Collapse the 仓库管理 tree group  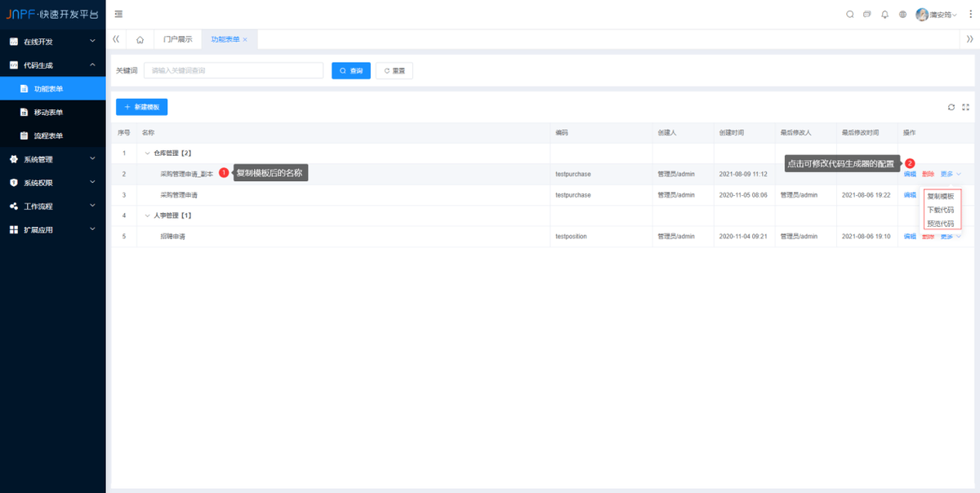pos(147,153)
